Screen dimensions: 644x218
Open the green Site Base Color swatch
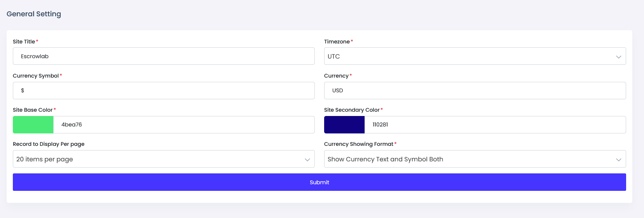33,125
